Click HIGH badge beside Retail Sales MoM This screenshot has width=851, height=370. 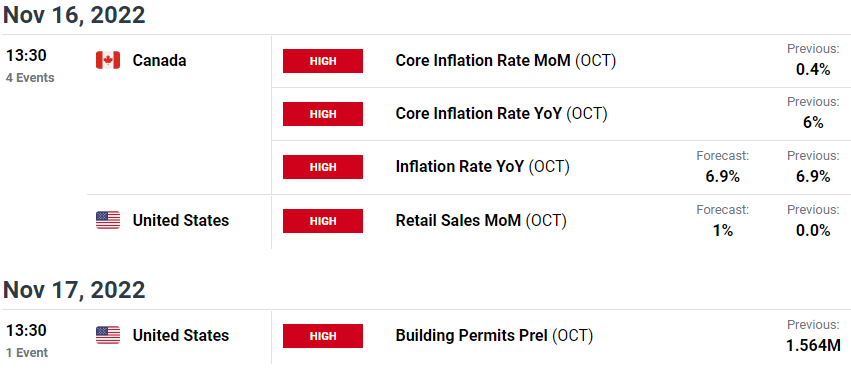323,221
